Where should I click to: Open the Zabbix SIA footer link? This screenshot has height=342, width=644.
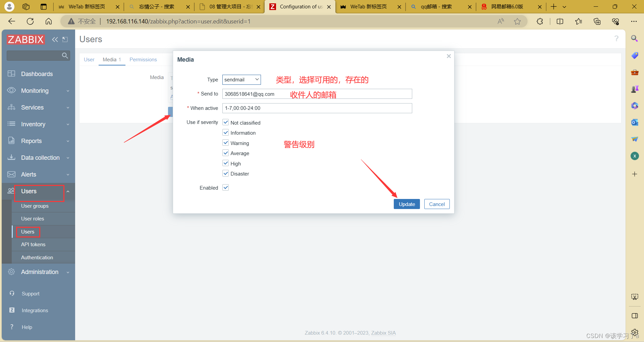click(383, 333)
